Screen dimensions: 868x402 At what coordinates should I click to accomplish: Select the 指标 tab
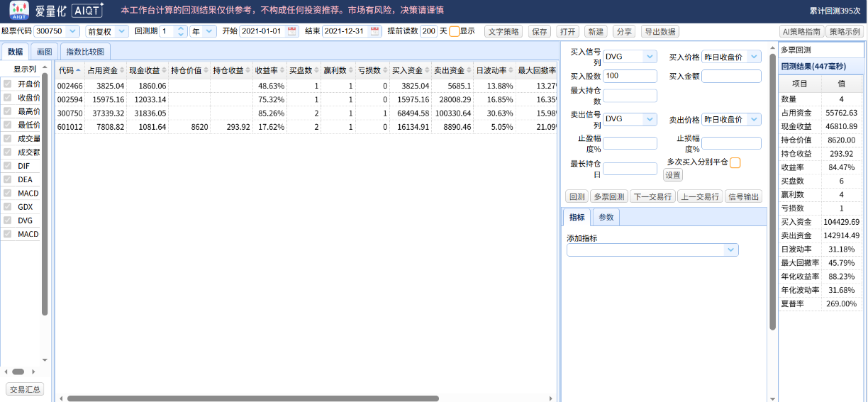tap(577, 217)
